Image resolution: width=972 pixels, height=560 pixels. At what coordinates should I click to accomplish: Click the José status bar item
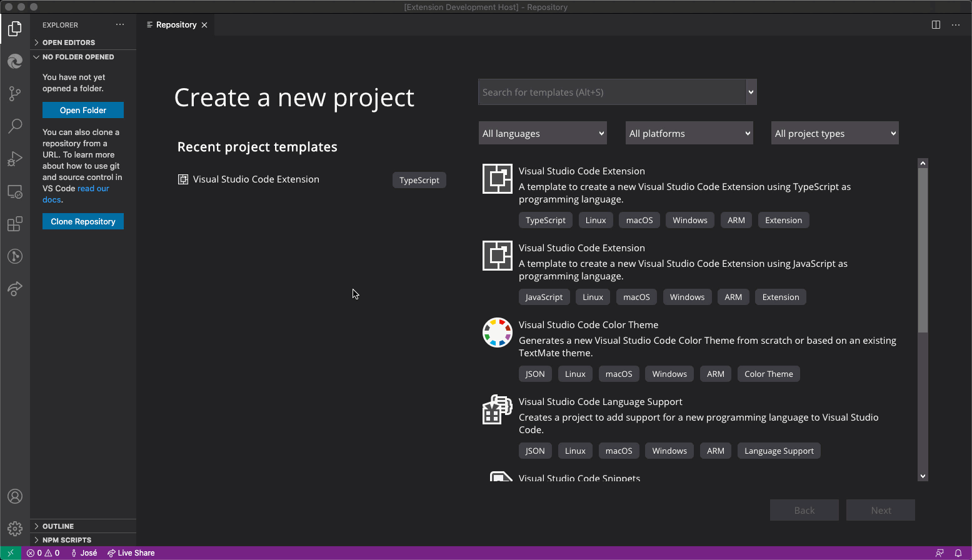coord(84,553)
